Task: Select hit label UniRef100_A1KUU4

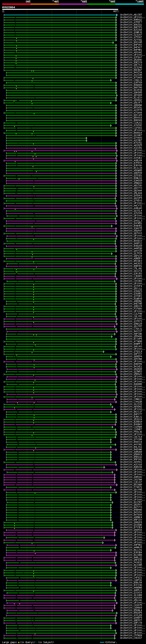Action: pyautogui.click(x=131, y=598)
